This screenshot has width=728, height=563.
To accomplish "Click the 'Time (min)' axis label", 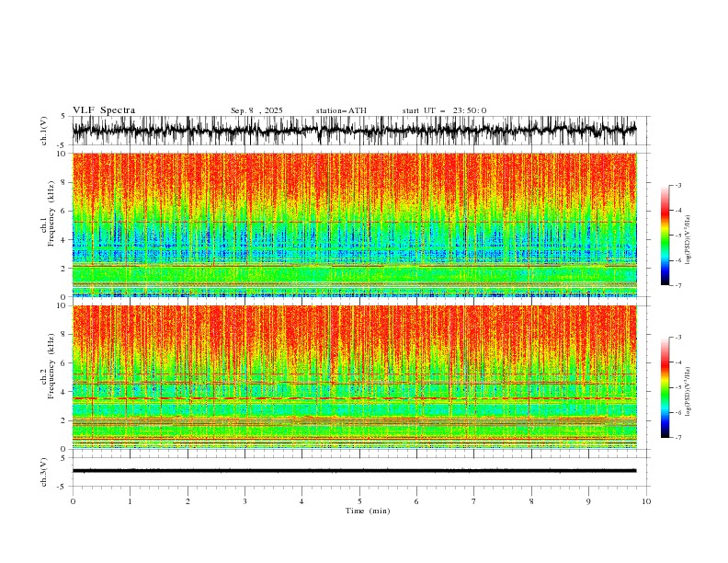I will click(x=368, y=511).
